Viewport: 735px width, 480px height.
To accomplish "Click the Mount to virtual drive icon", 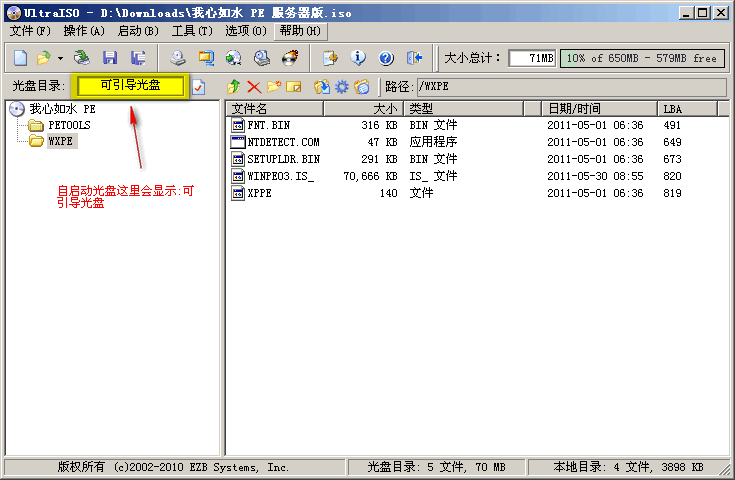I will (262, 58).
